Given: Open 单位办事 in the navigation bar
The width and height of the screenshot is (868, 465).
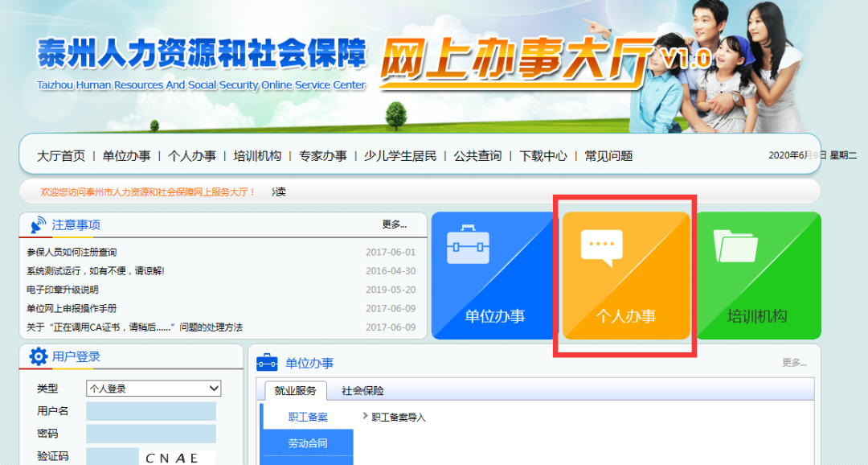Looking at the screenshot, I should coord(126,156).
